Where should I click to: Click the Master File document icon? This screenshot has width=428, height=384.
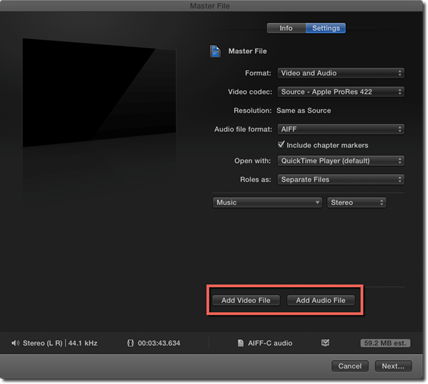click(x=215, y=51)
